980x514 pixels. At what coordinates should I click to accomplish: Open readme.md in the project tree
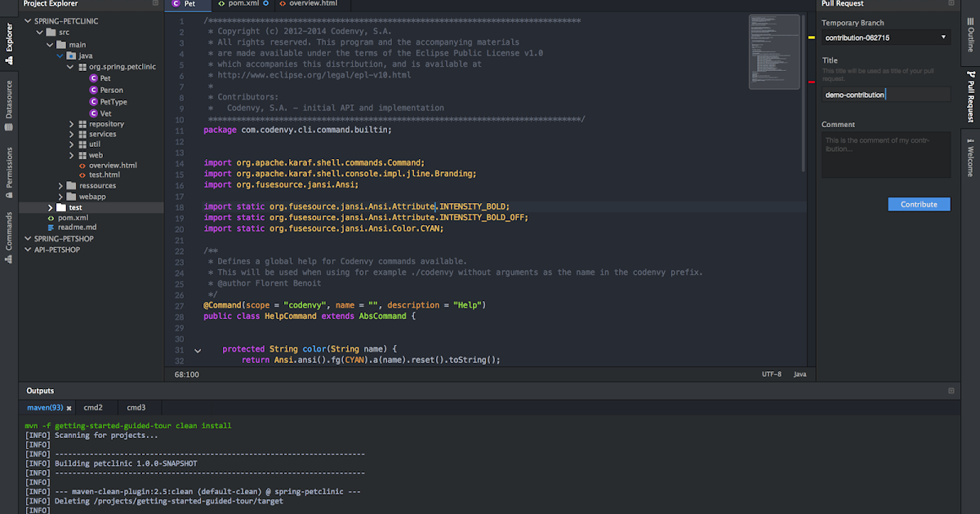pyautogui.click(x=77, y=228)
